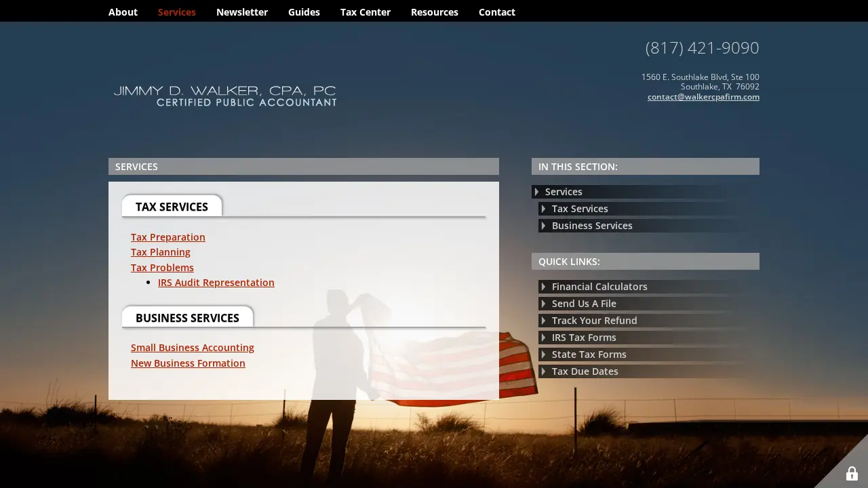Open the Newsletter menu item
This screenshot has height=488, width=868.
(x=242, y=12)
